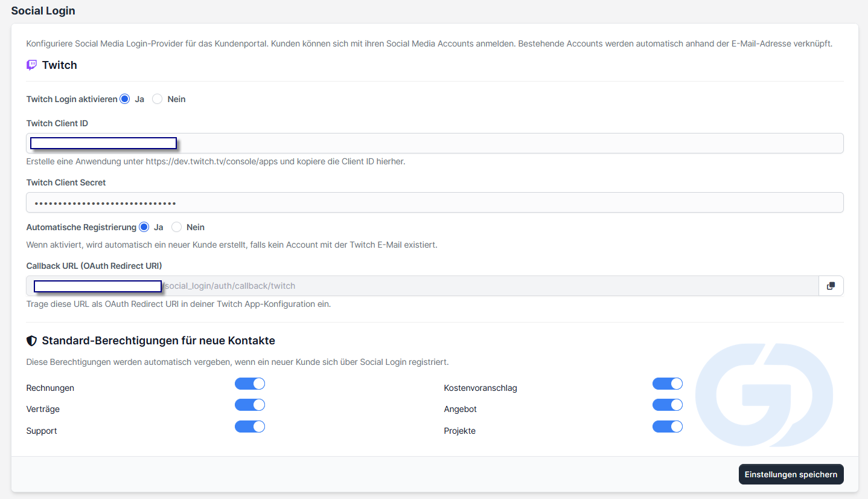Toggle the Angebot permission switch

[x=668, y=405]
